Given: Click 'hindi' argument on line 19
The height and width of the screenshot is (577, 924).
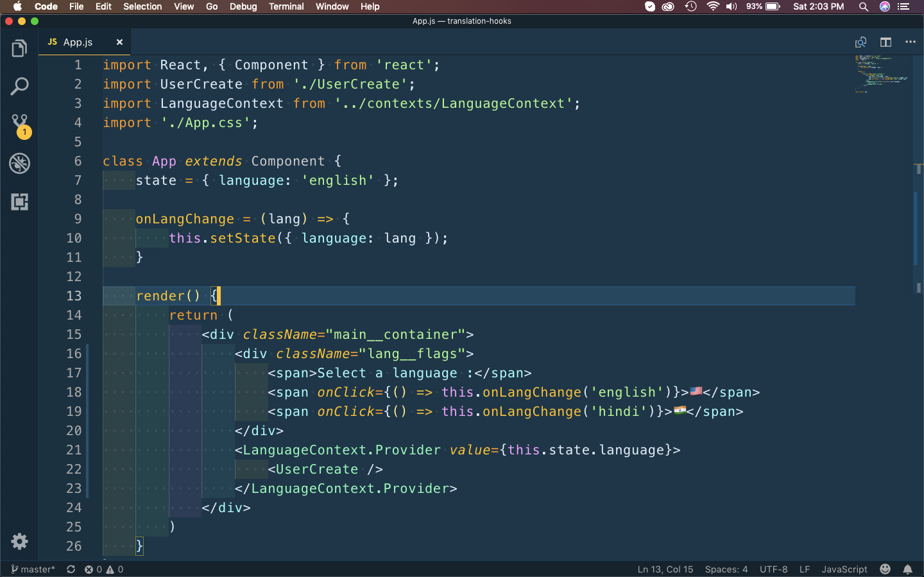Looking at the screenshot, I should coord(619,411).
